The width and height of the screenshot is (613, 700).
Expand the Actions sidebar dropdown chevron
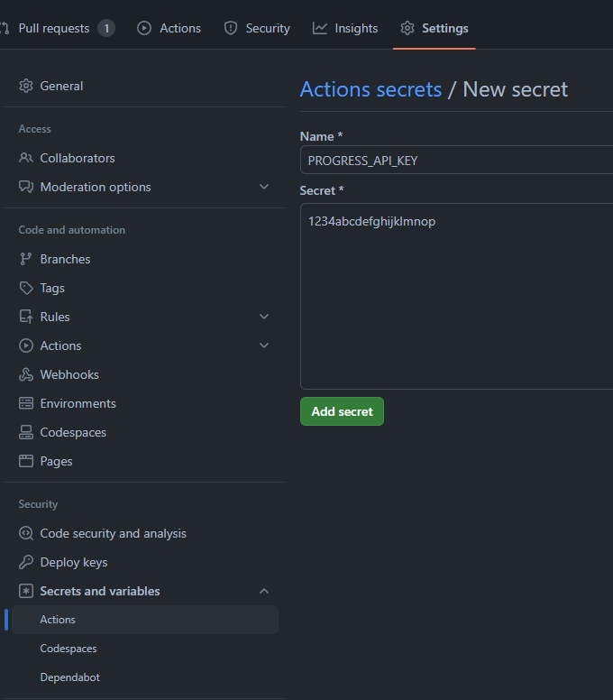pos(264,345)
